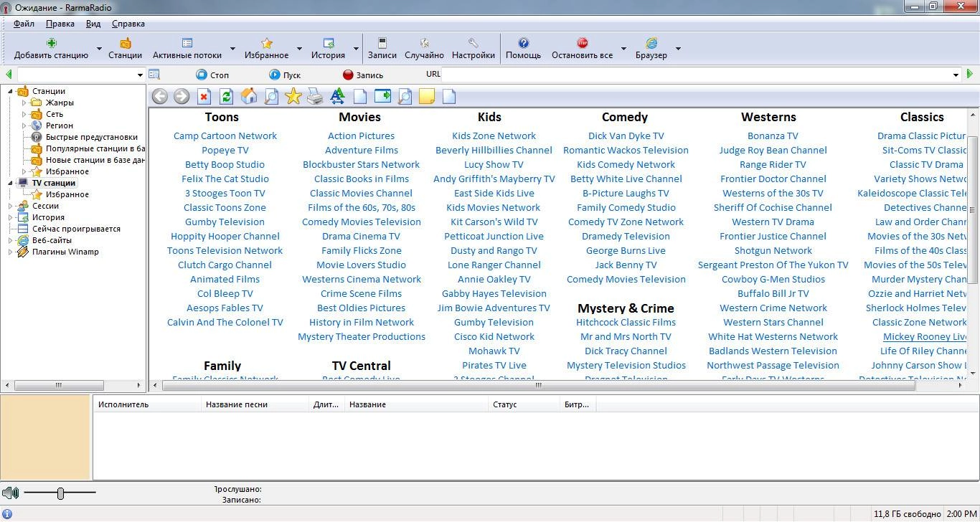
Task: Open the Dick Van Dyke TV link
Action: (626, 136)
